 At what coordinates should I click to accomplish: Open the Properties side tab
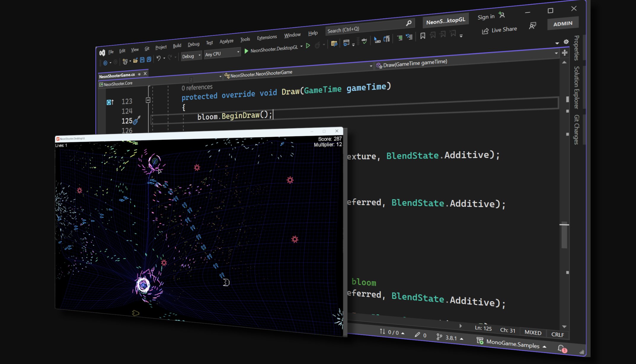[576, 48]
